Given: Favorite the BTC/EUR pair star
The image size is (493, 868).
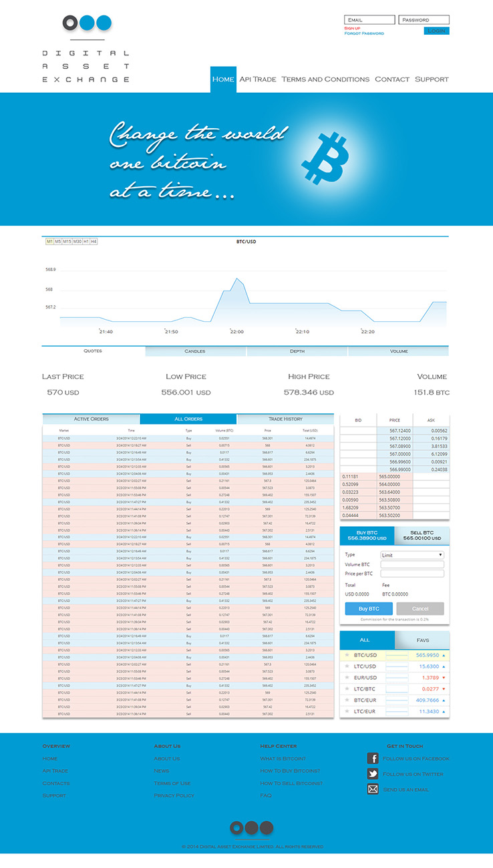Looking at the screenshot, I should pyautogui.click(x=347, y=700).
